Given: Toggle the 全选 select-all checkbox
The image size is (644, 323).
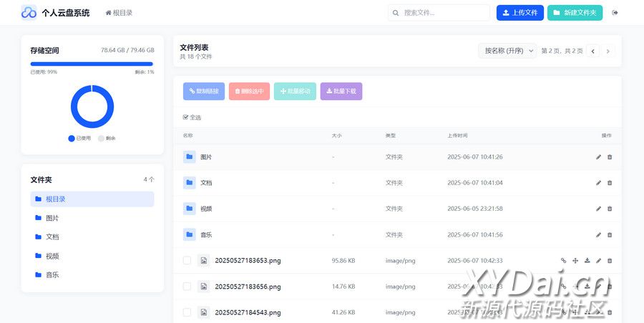Looking at the screenshot, I should coord(186,117).
